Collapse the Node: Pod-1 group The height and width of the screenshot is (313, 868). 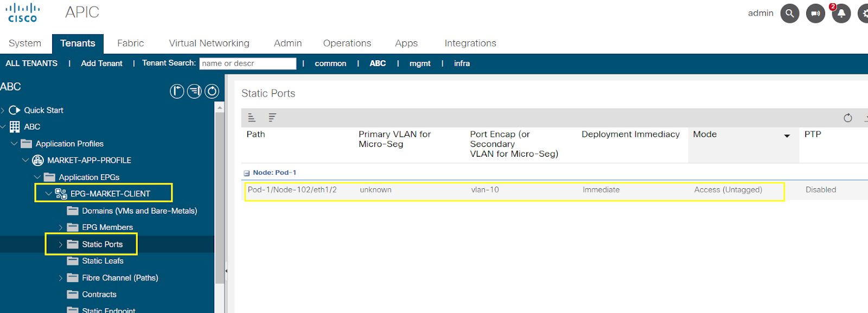(x=247, y=173)
